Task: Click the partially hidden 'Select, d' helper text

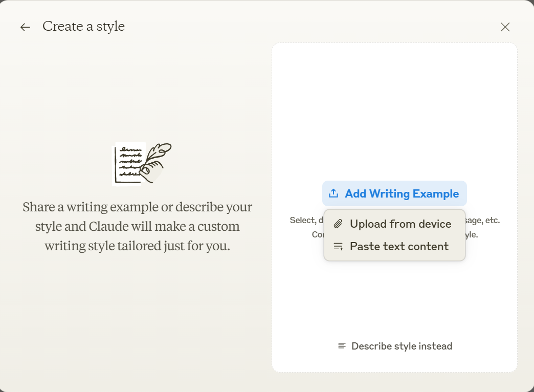Action: pyautogui.click(x=306, y=220)
